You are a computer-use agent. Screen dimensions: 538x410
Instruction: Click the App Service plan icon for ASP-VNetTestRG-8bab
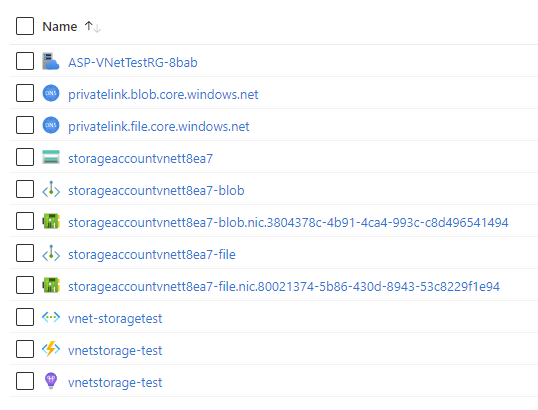[51, 61]
